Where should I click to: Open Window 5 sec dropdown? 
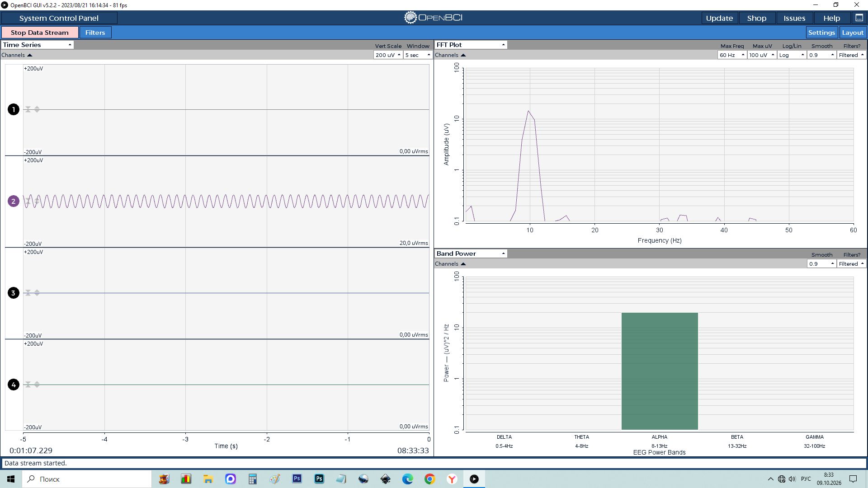[x=418, y=55]
